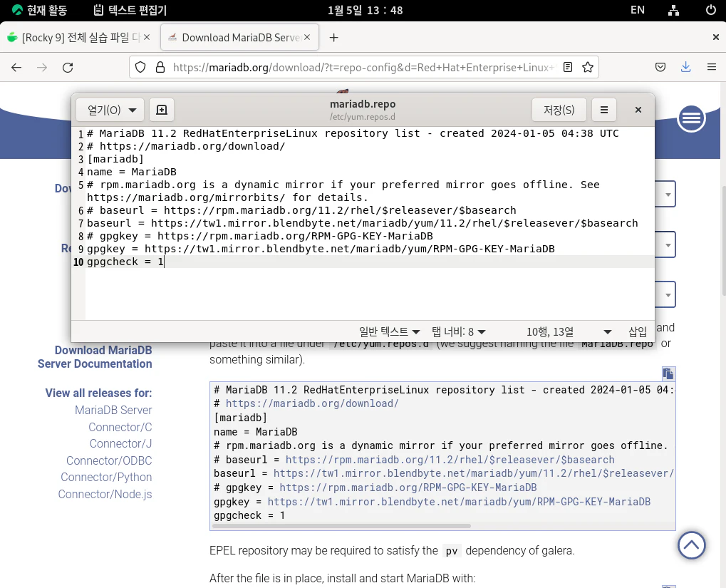Open the Connector/Python link

106,478
